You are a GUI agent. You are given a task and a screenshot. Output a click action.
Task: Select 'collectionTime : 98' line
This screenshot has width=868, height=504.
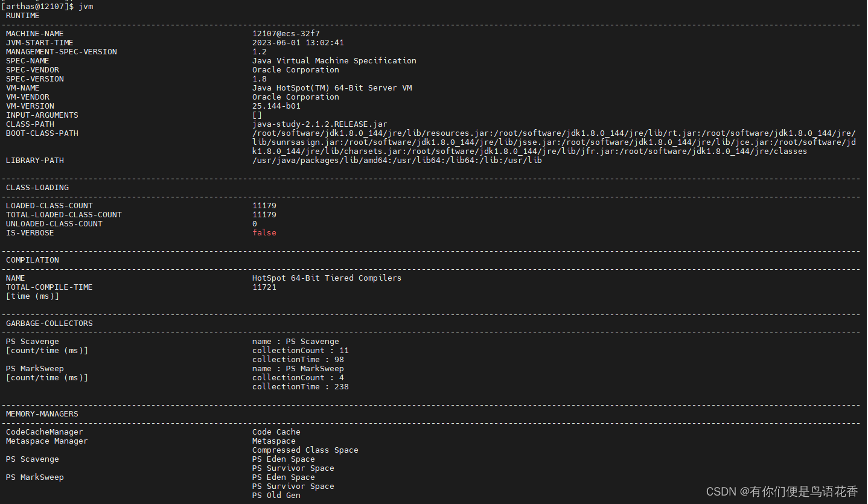point(298,360)
